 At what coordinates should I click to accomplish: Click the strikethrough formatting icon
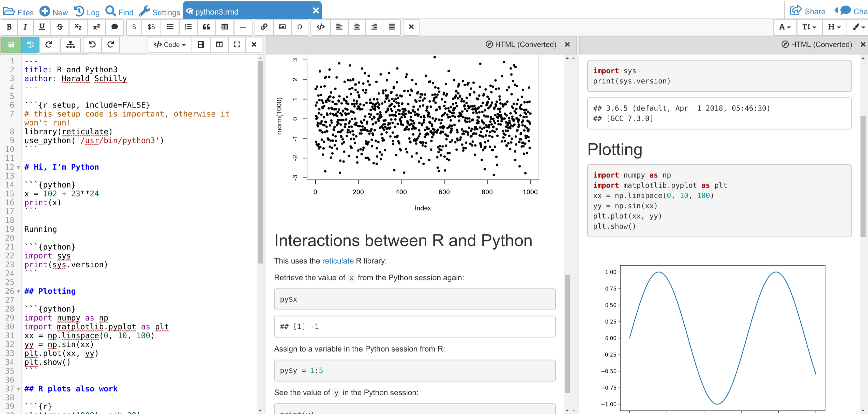(x=60, y=27)
